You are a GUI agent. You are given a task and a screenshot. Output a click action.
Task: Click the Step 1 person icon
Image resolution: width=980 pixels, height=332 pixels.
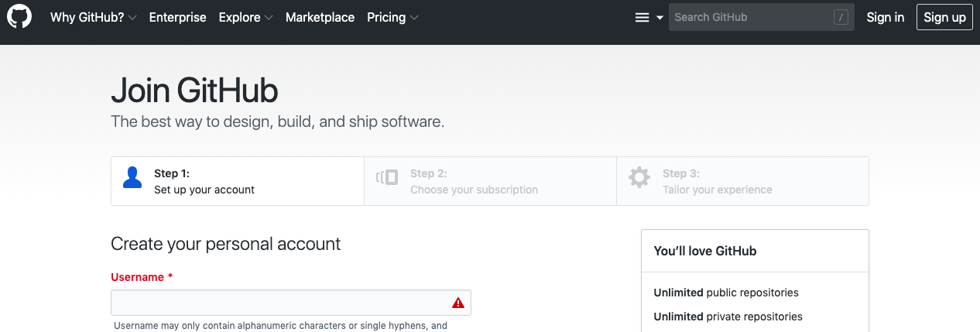[132, 178]
